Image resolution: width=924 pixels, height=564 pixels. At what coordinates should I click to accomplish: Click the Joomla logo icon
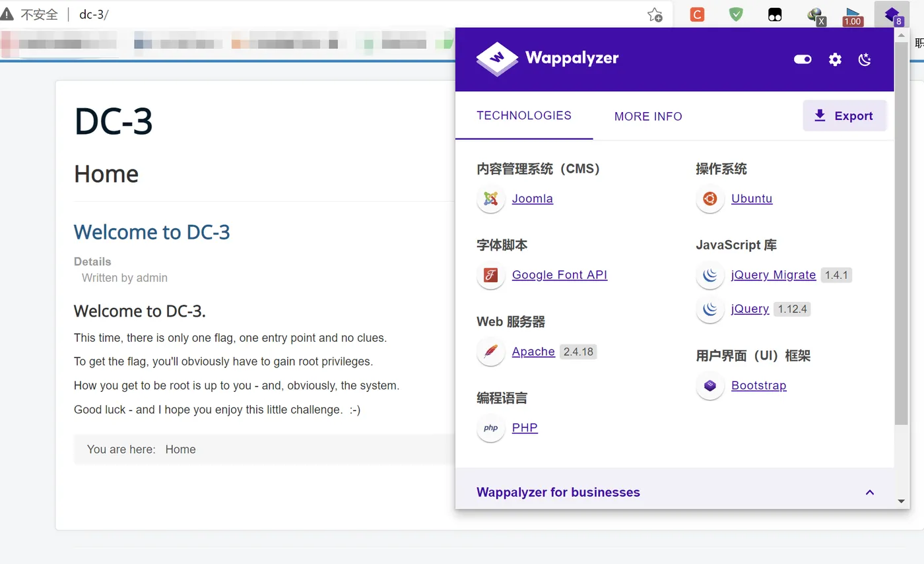tap(490, 199)
